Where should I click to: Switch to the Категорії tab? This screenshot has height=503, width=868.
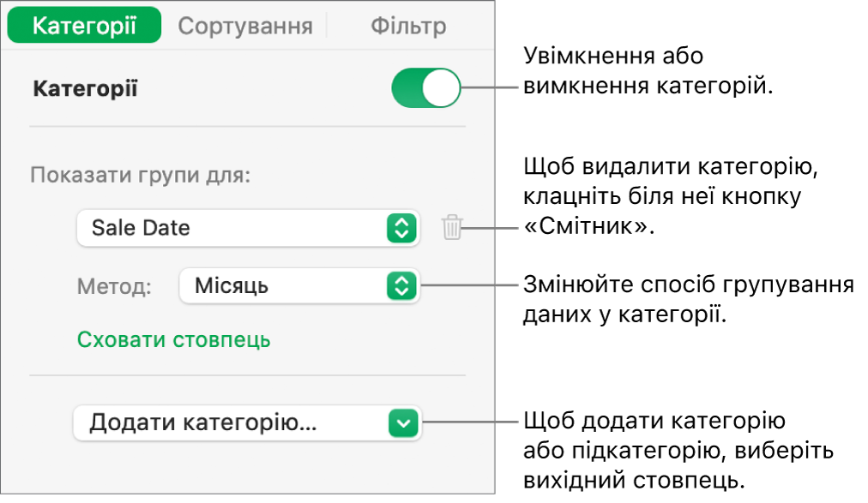coord(84,26)
